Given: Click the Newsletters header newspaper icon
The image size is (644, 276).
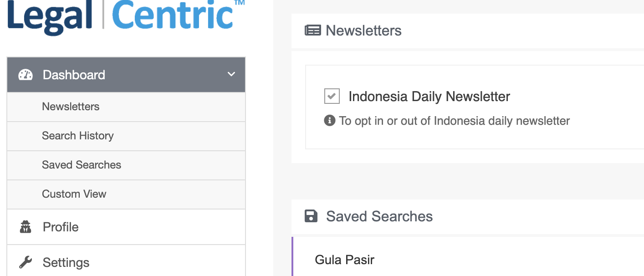Looking at the screenshot, I should click(x=312, y=31).
